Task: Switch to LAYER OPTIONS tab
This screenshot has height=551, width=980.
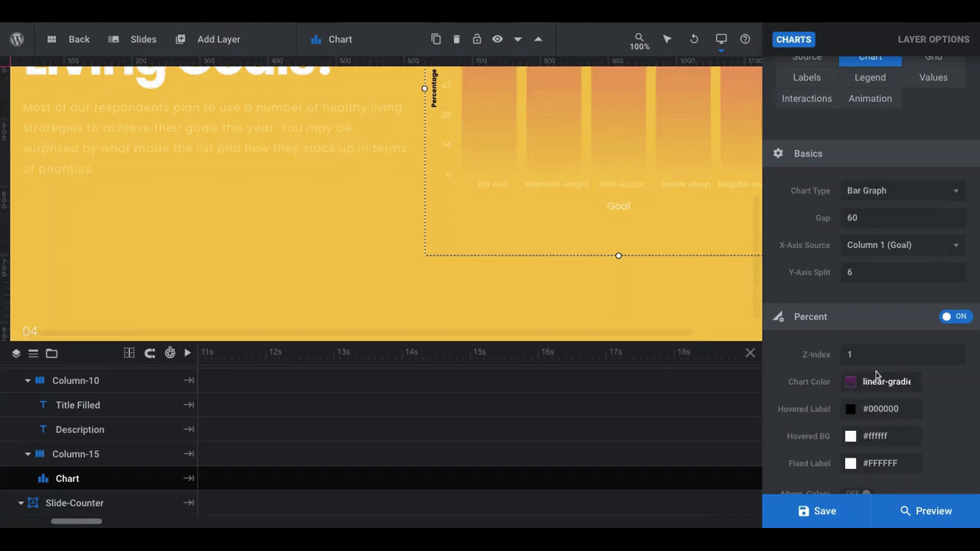Action: 933,39
